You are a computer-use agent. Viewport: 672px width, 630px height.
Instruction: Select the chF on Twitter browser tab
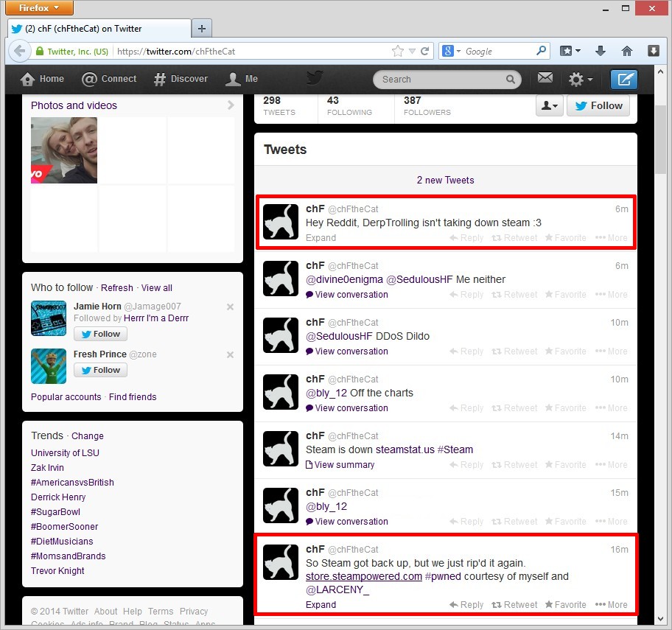coord(99,29)
